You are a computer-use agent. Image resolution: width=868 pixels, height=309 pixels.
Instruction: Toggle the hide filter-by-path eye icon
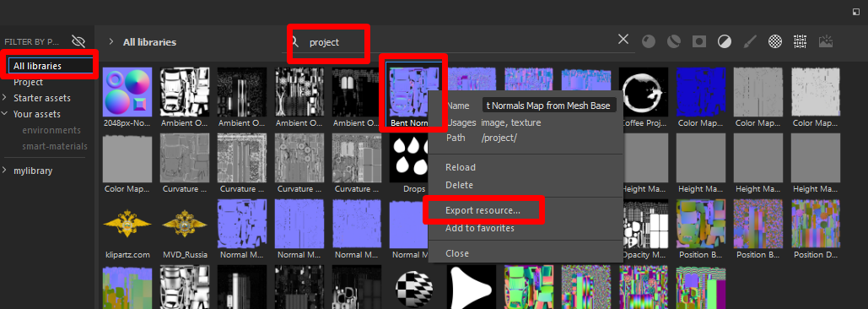78,41
